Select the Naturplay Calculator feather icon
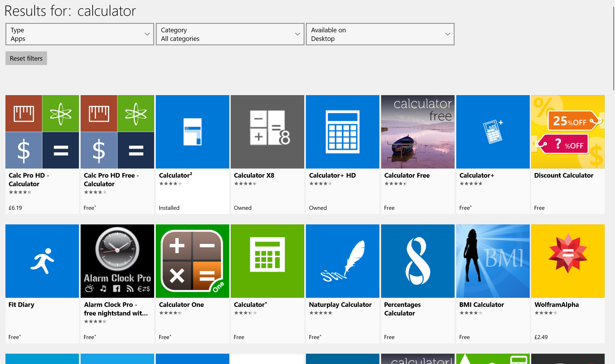The image size is (615, 364). coord(342,261)
